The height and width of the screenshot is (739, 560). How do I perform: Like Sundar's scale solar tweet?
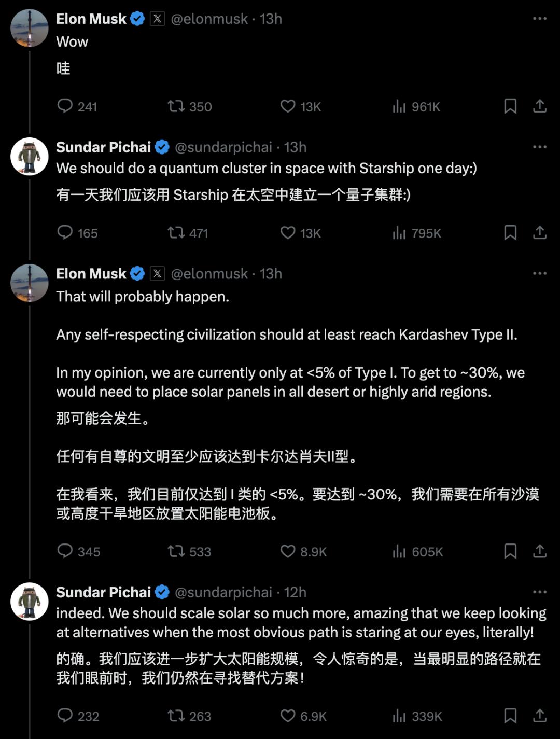288,716
